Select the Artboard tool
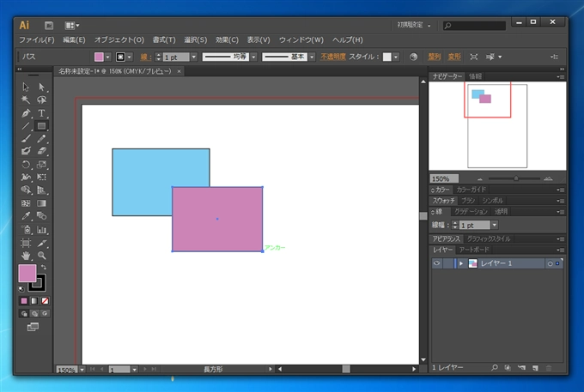This screenshot has width=584, height=392. pyautogui.click(x=26, y=244)
